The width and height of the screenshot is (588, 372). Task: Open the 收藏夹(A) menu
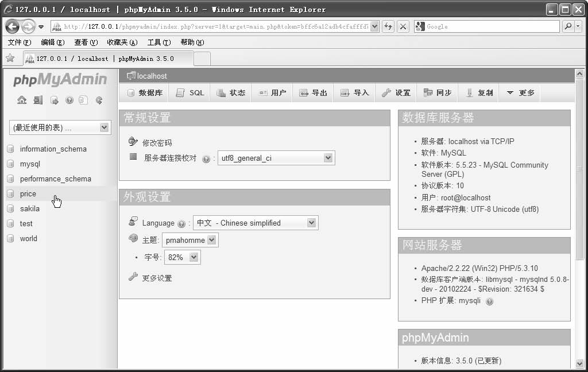[x=122, y=42]
